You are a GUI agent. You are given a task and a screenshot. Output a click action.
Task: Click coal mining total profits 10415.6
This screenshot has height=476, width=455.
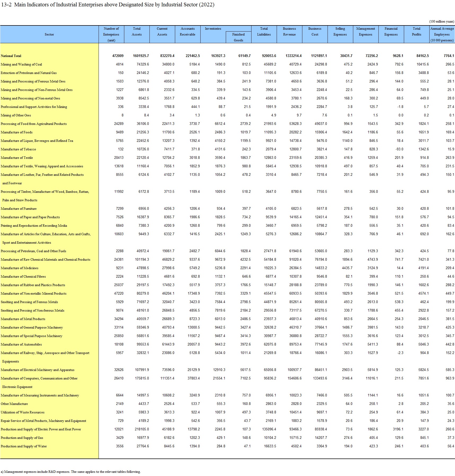click(423, 64)
